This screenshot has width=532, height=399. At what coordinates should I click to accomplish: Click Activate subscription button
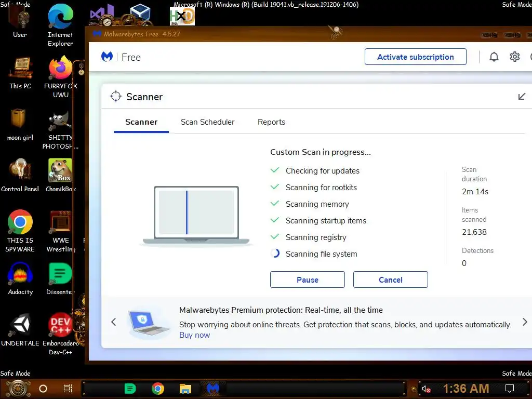pyautogui.click(x=415, y=57)
